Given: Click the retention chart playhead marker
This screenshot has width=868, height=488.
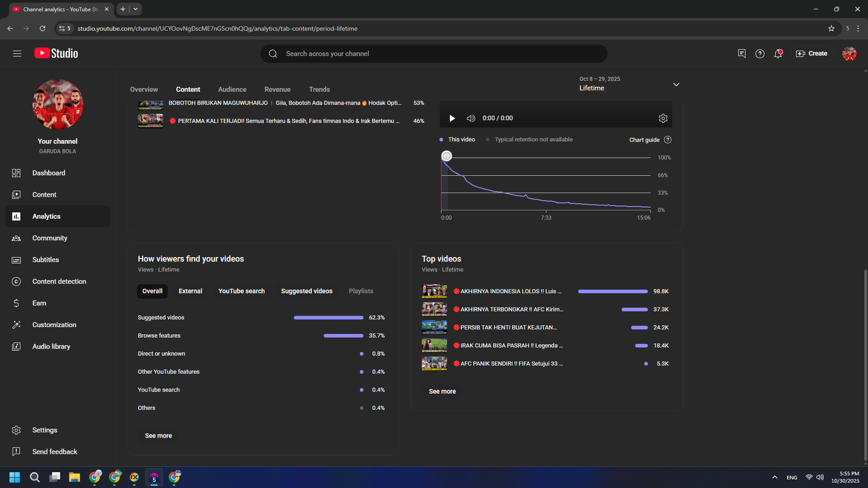Looking at the screenshot, I should 446,156.
